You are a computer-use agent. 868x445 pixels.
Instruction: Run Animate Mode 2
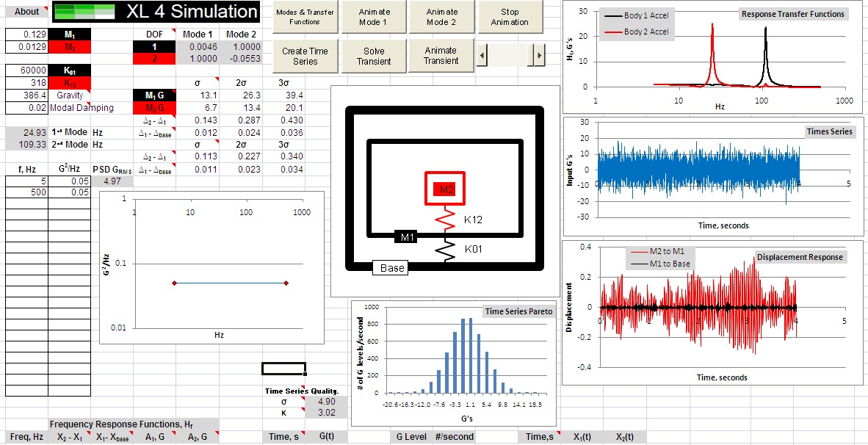441,16
